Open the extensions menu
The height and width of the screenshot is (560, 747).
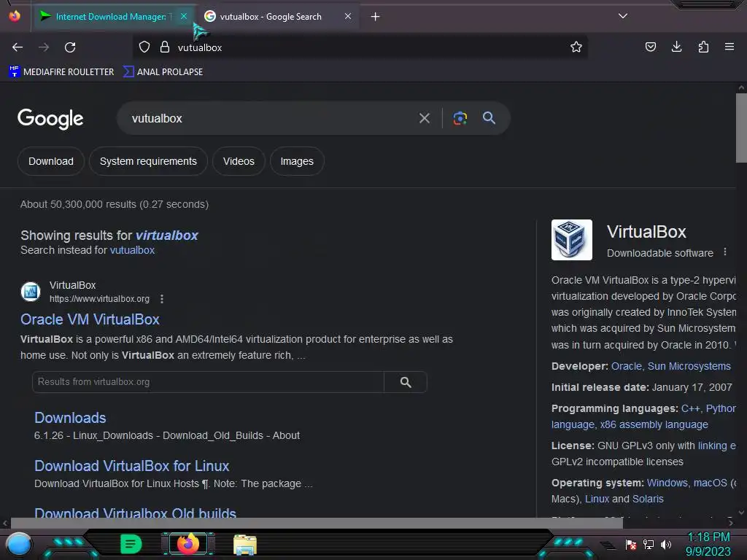703,47
